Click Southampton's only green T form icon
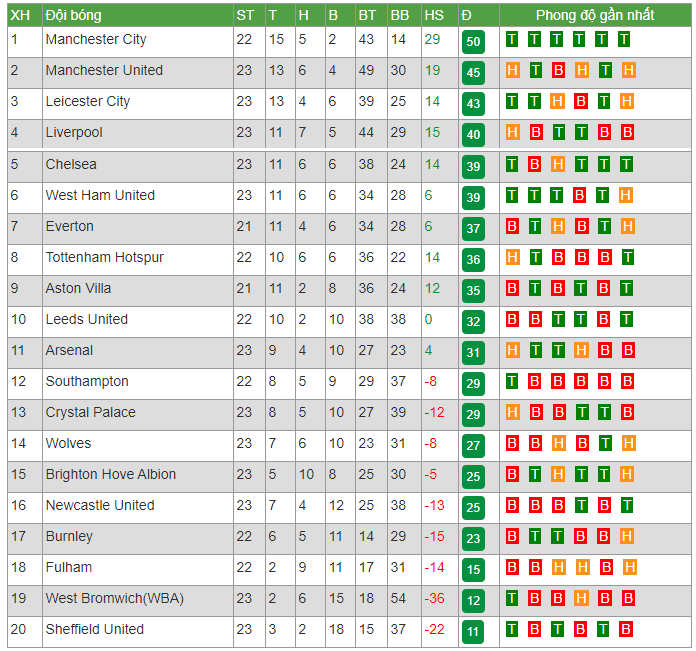 [511, 381]
